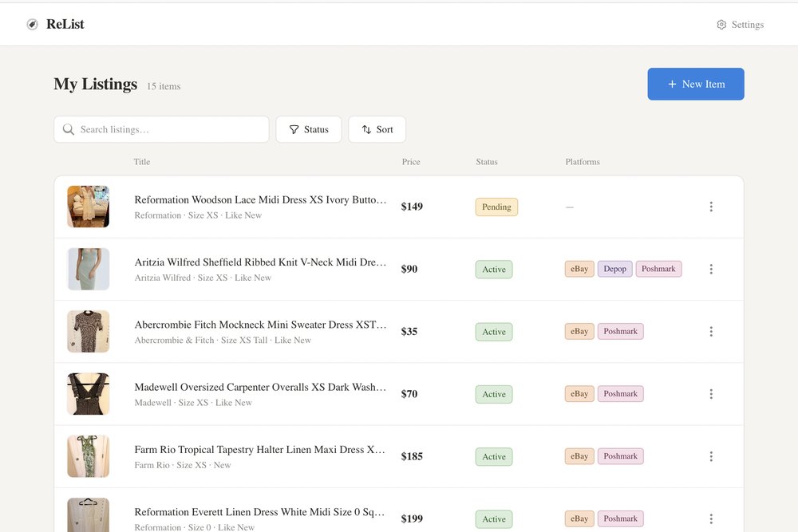This screenshot has height=532, width=798.
Task: Open more options for Aritzia Wilfred dress
Action: click(x=711, y=269)
